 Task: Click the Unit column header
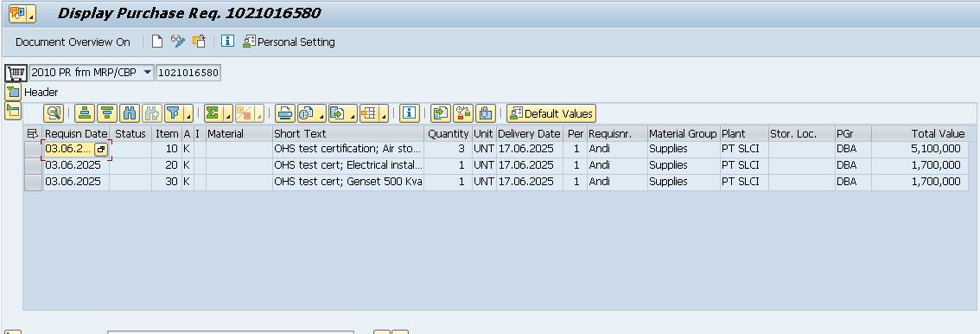(484, 134)
